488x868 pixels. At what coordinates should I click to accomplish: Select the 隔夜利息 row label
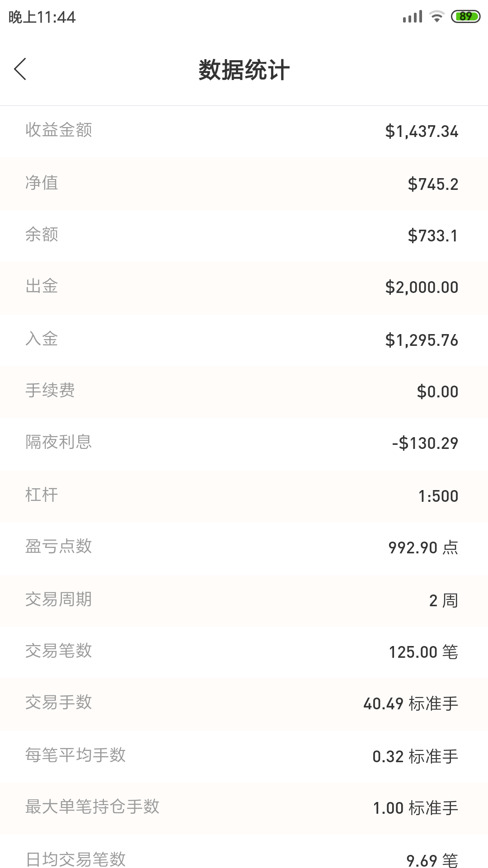[59, 442]
